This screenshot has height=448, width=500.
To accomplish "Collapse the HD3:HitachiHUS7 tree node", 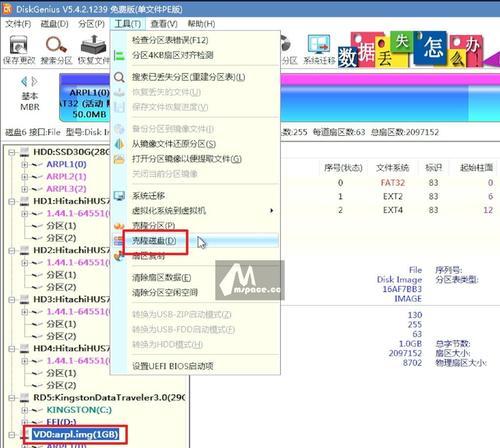I will point(12,299).
